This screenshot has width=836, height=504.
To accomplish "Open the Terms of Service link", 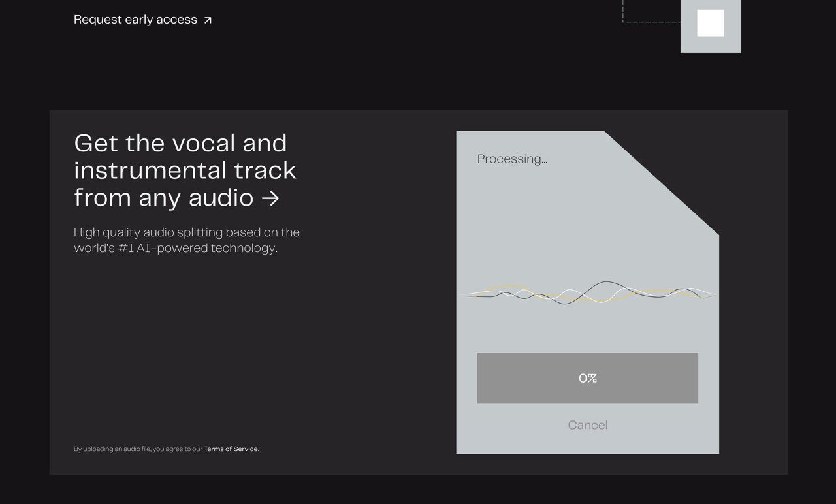I will (x=231, y=449).
